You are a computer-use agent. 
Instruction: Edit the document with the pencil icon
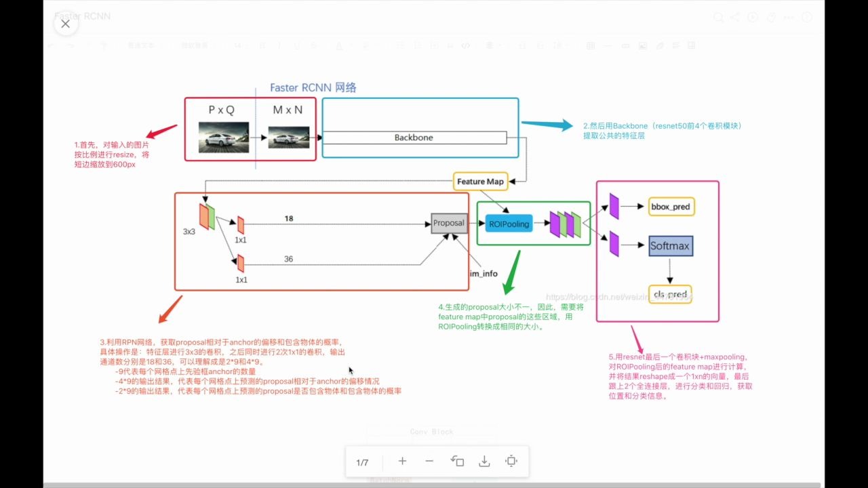(x=771, y=17)
